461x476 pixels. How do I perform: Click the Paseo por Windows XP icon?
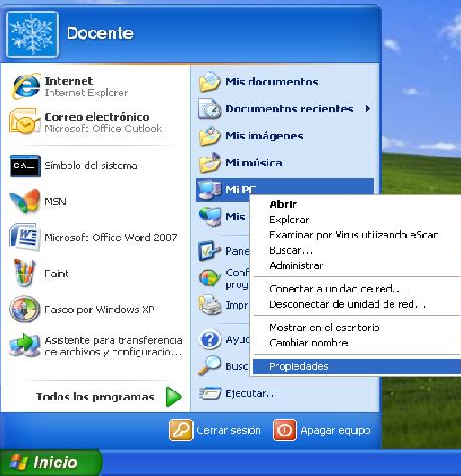pos(24,309)
